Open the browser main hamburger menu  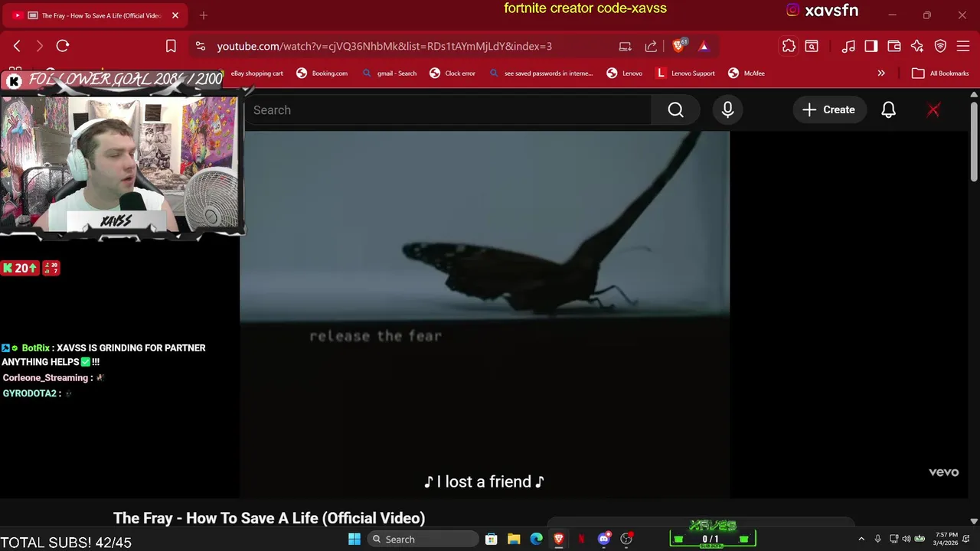point(963,46)
